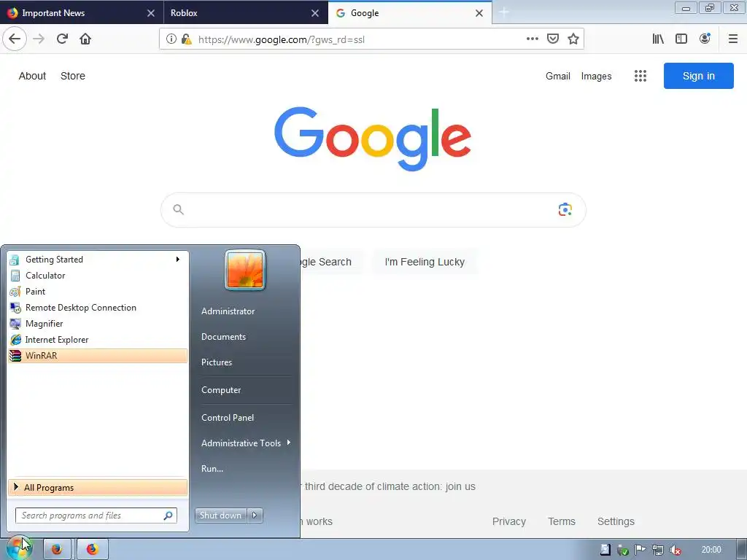Launch Calculator from Start menu
The height and width of the screenshot is (560, 747).
[98, 275]
